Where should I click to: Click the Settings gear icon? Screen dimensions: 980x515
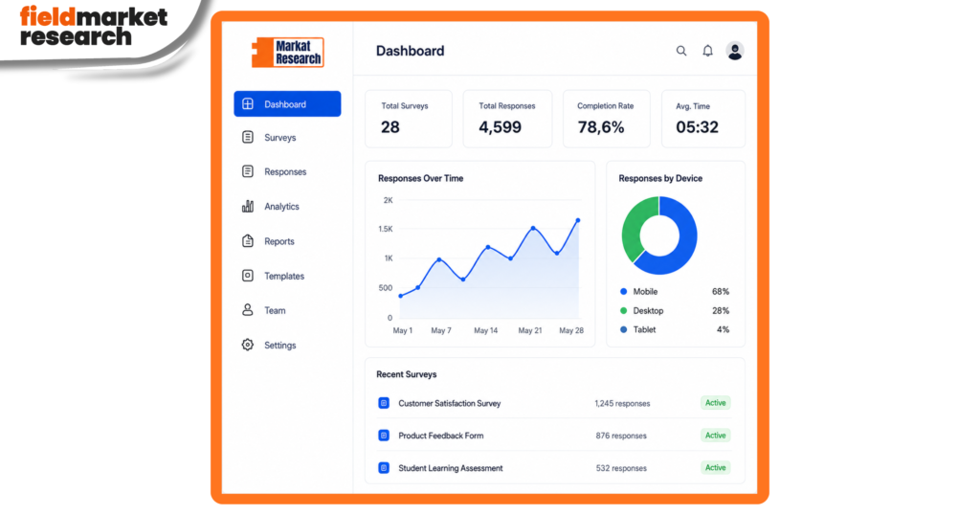click(x=248, y=345)
